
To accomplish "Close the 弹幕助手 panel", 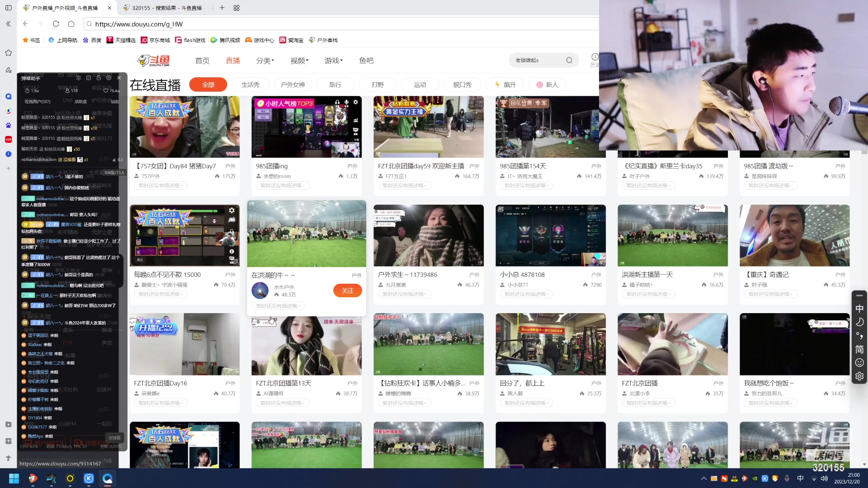I will [x=119, y=78].
